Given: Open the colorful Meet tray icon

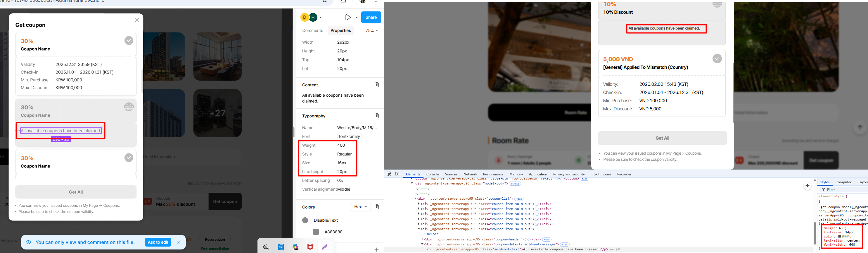Looking at the screenshot, I should (x=295, y=247).
